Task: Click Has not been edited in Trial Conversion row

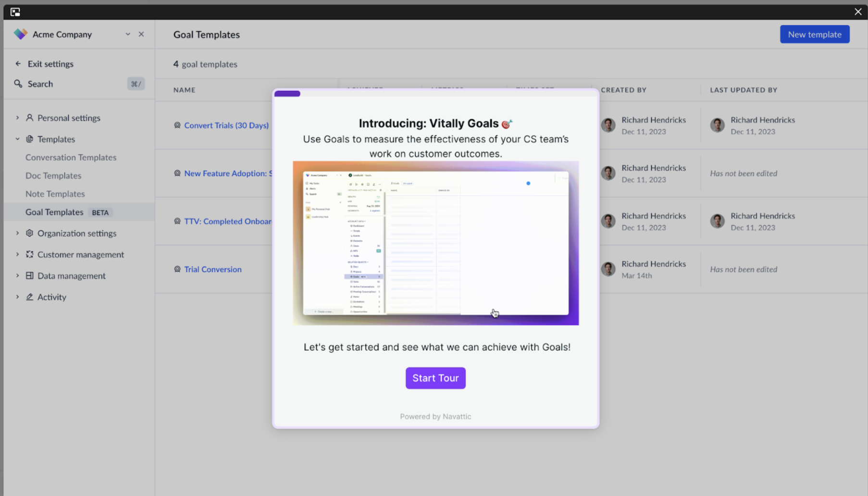Action: [744, 269]
